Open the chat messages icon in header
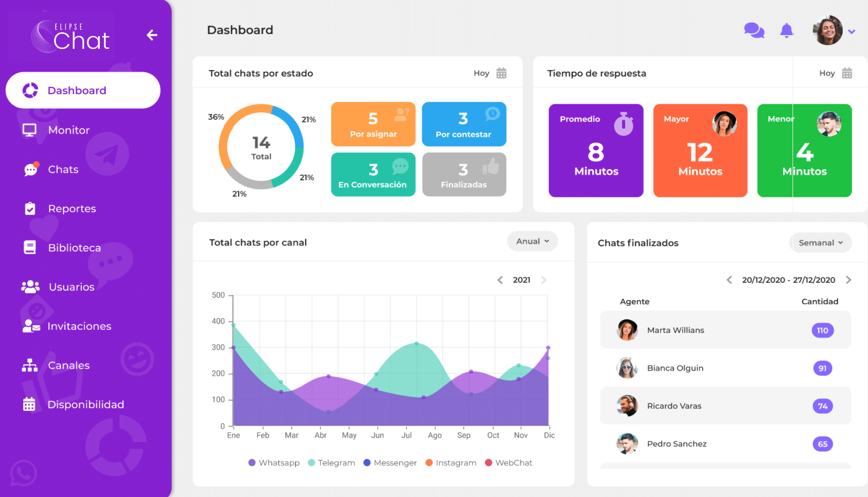Viewport: 868px width, 497px height. coord(754,30)
